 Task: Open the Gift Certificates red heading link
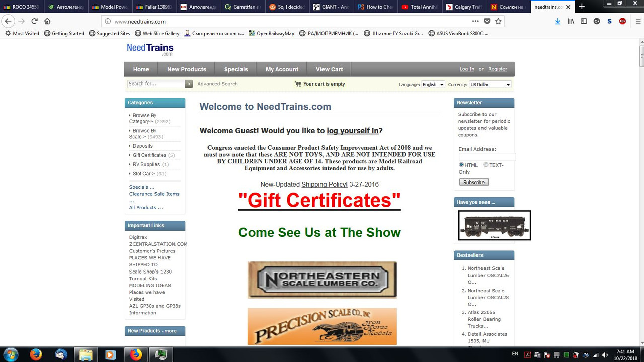319,201
